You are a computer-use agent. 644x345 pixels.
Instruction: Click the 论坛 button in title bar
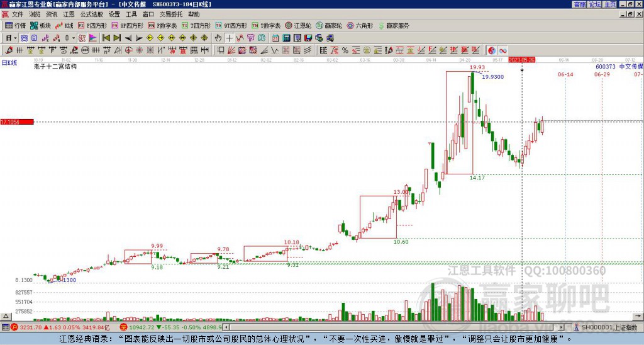tap(595, 4)
